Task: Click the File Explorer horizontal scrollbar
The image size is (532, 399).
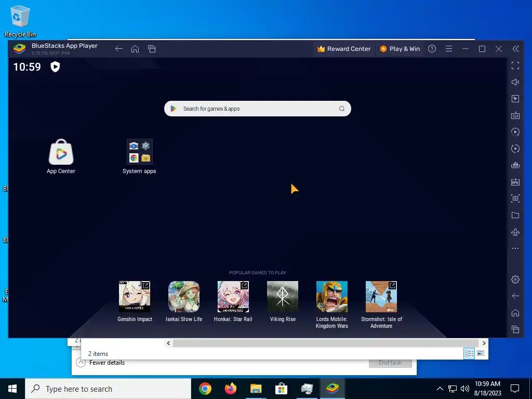Action: pyautogui.click(x=326, y=343)
